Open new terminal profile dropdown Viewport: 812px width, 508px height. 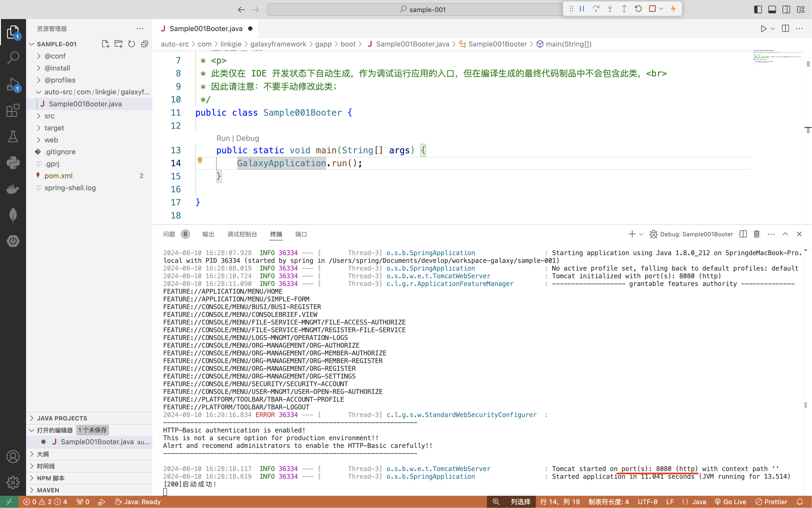point(641,234)
